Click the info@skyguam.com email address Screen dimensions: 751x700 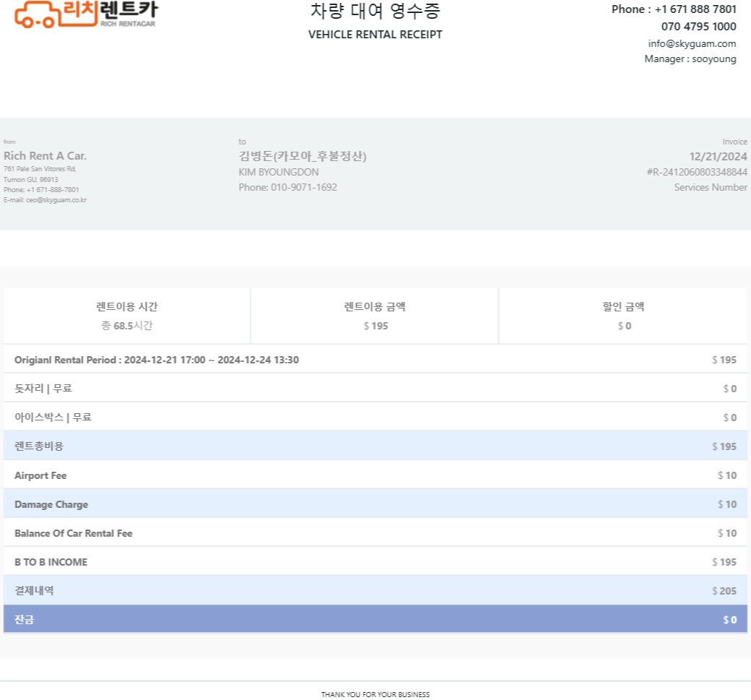point(692,43)
